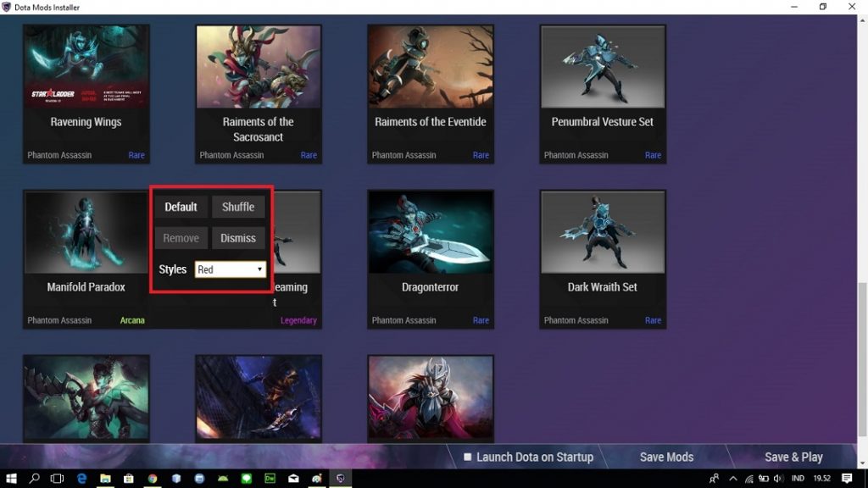This screenshot has height=488, width=868.
Task: Click IND input language indicator
Action: point(798,479)
